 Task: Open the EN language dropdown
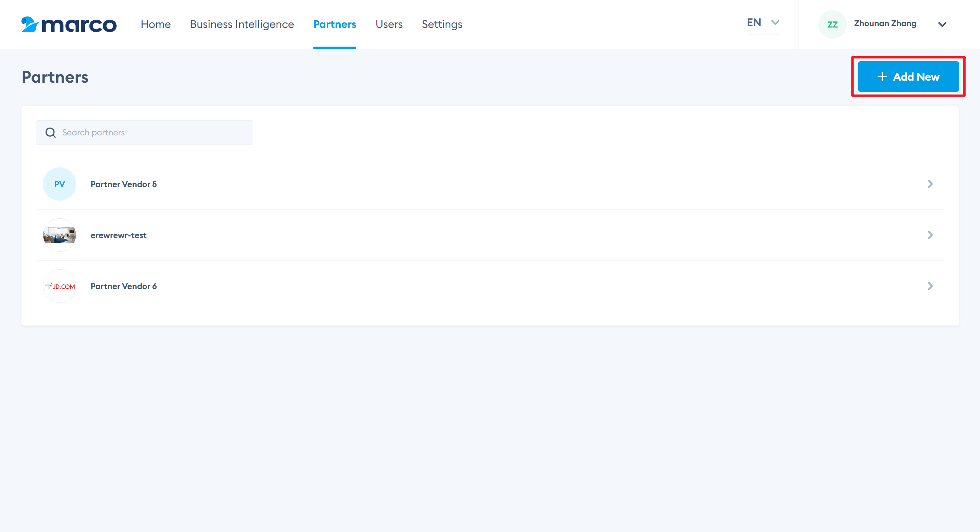pos(763,23)
